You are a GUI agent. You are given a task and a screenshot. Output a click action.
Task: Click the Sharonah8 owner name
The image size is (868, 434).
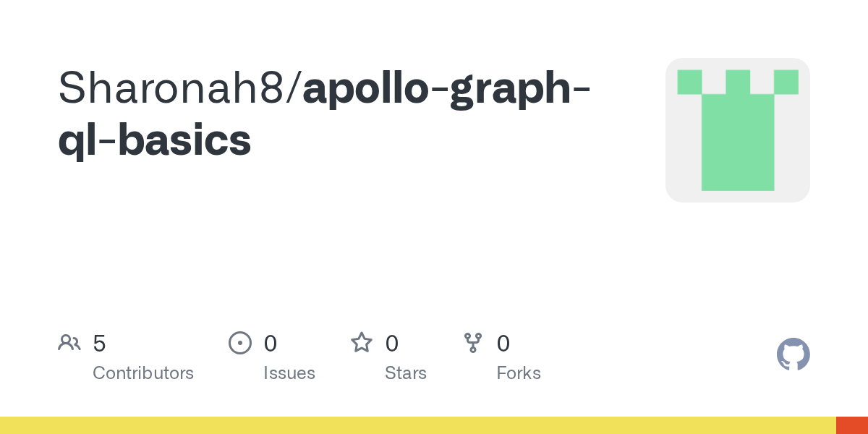174,88
